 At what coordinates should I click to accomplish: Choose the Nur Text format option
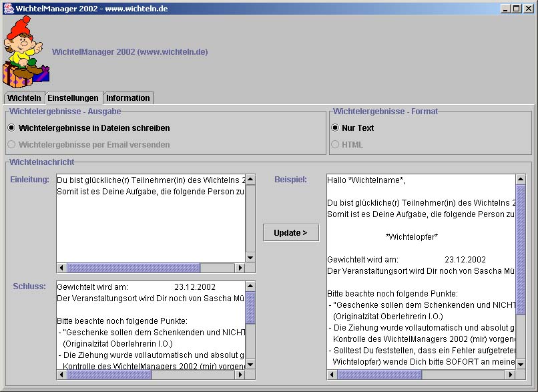point(352,128)
